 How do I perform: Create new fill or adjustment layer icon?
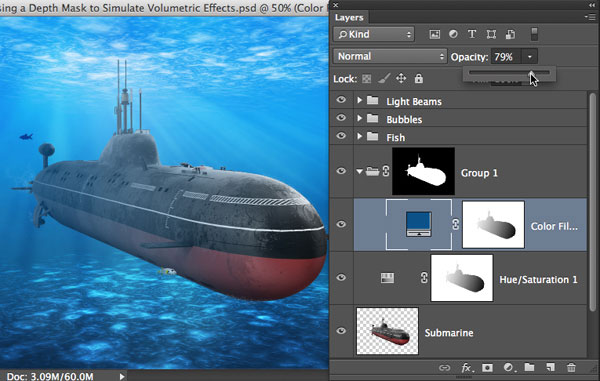coord(509,368)
